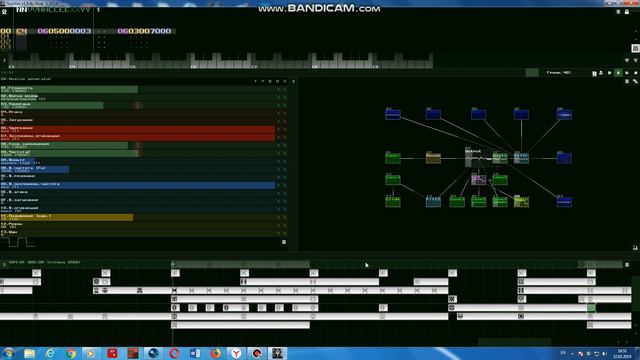The height and width of the screenshot is (360, 640).
Task: Click the icon left of the lock icon
Action: pyautogui.click(x=618, y=12)
